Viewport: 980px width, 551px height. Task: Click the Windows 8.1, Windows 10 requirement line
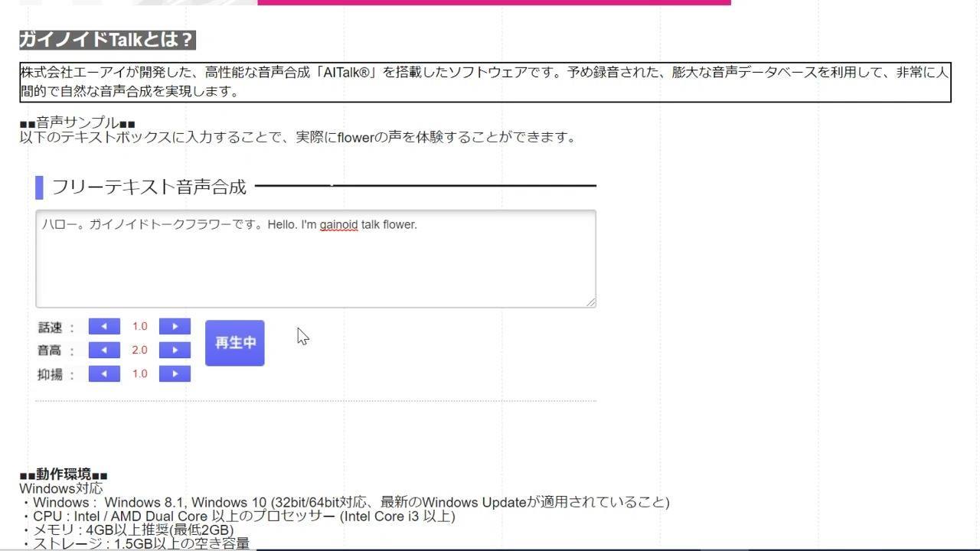pyautogui.click(x=345, y=503)
